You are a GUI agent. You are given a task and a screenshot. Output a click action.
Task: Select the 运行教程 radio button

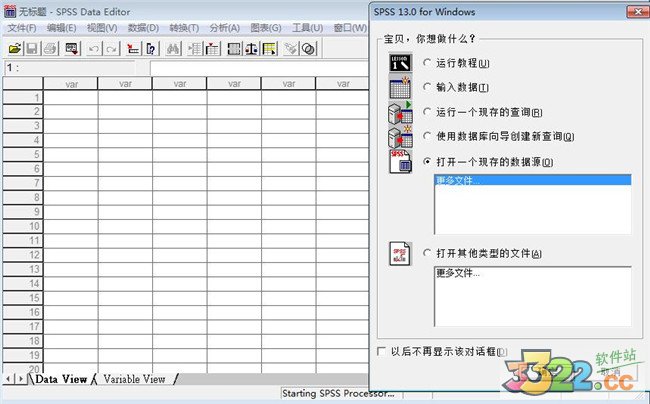(x=427, y=63)
